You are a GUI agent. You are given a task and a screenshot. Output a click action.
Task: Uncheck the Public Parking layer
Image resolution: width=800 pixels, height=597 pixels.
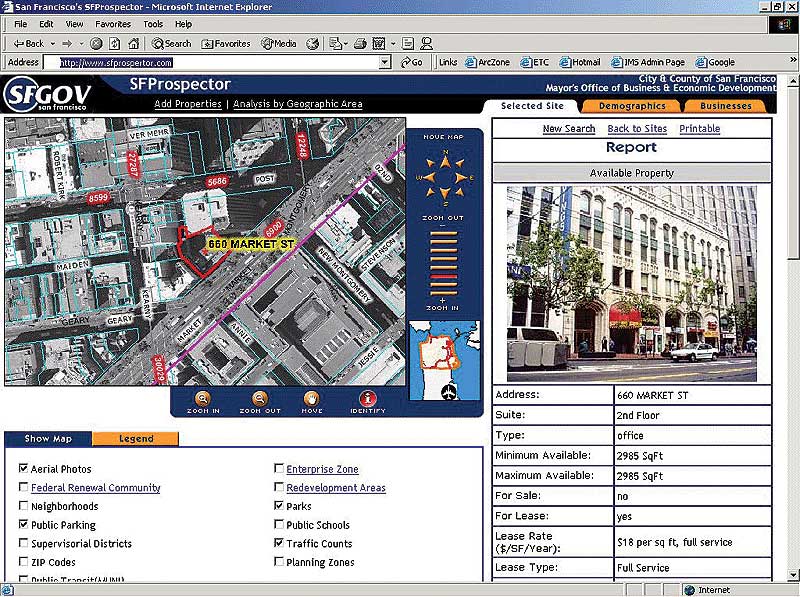click(x=23, y=524)
